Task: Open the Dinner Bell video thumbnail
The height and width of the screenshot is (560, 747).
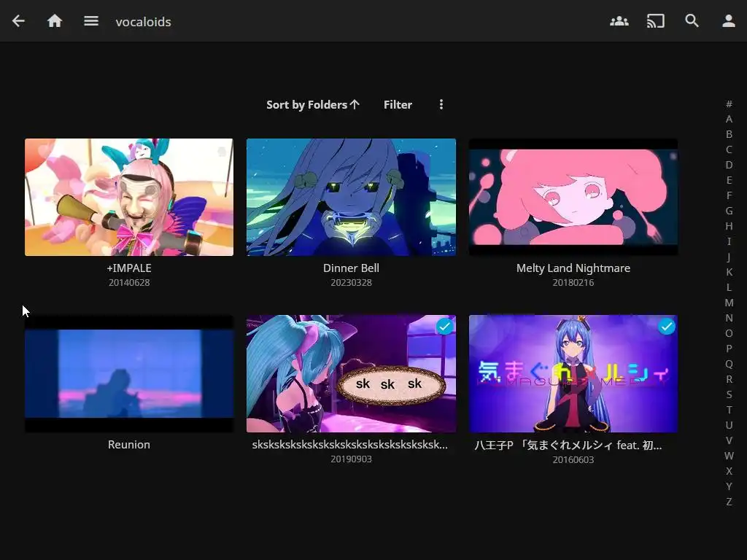Action: click(351, 197)
